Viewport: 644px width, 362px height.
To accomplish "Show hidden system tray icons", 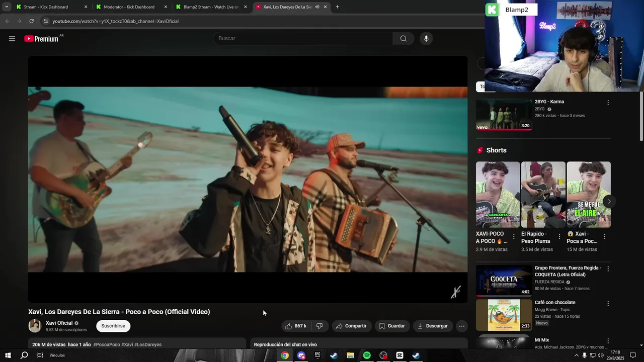I will [x=576, y=355].
